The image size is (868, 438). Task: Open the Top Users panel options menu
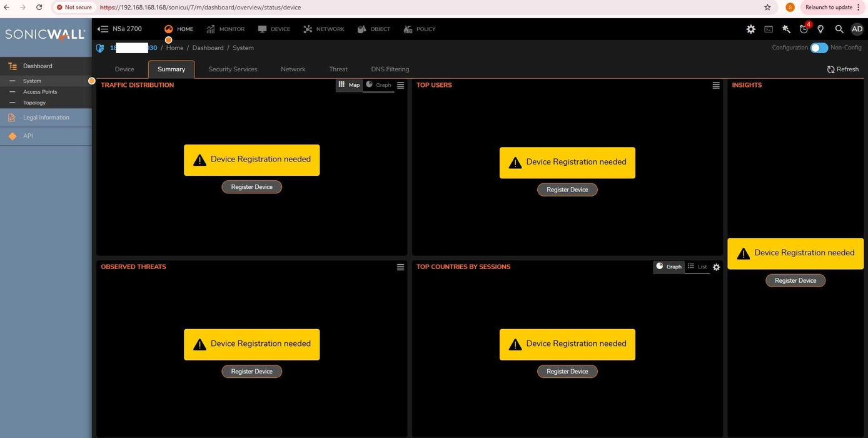coord(716,86)
